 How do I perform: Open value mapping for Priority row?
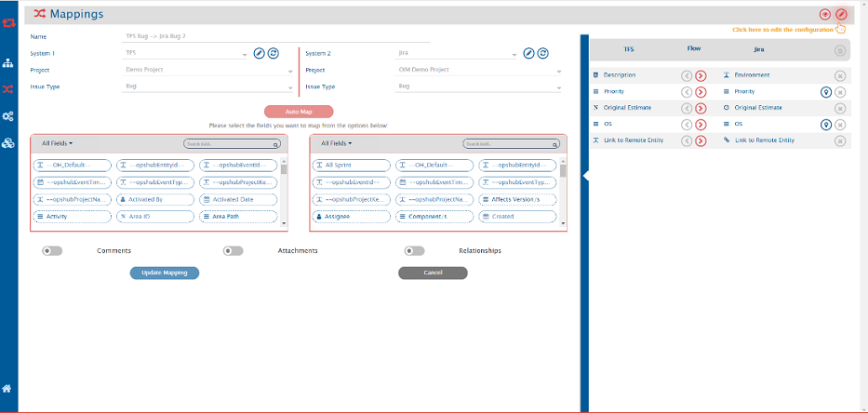click(824, 92)
